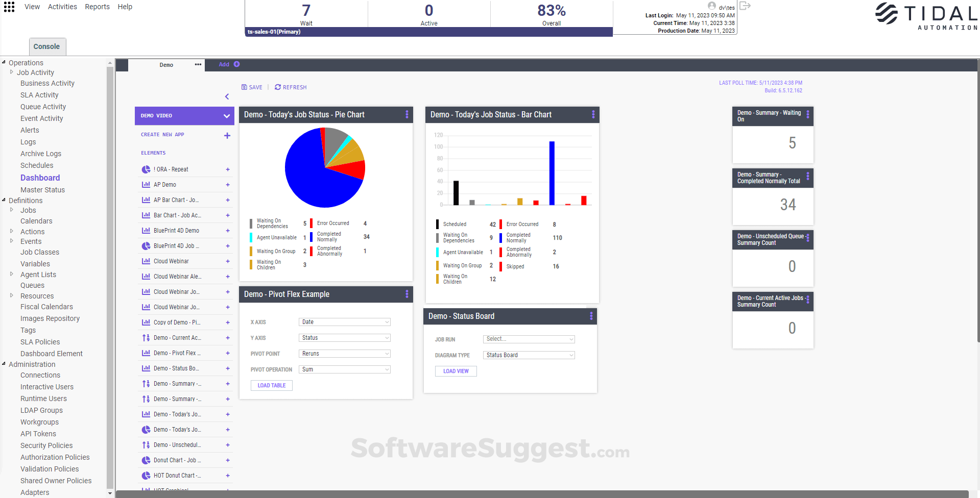Viewport: 980px width, 498px height.
Task: Open the Bar Chart widget kebab menu
Action: [x=592, y=114]
